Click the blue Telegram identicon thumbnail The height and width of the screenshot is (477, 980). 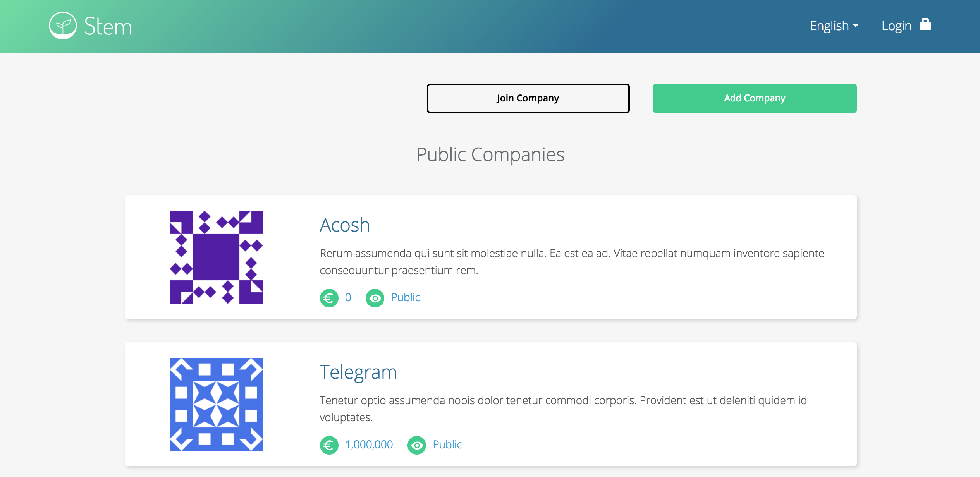coord(216,404)
